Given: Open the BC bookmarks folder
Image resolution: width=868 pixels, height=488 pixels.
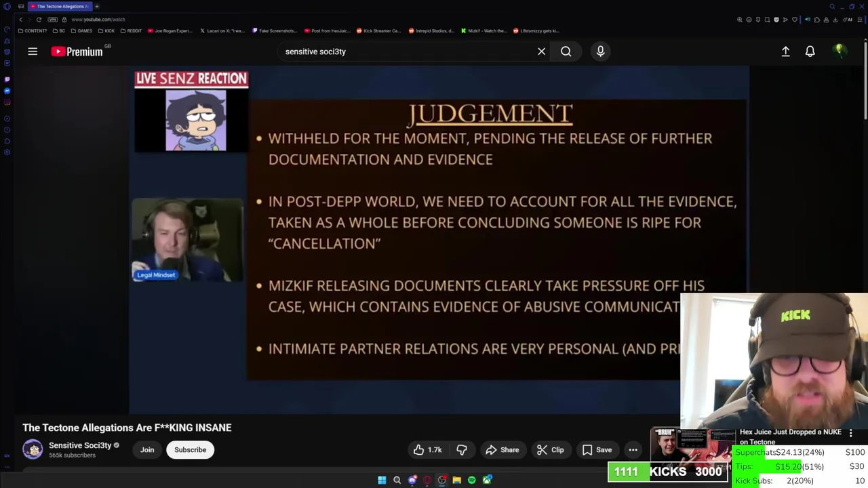Looking at the screenshot, I should tap(59, 30).
